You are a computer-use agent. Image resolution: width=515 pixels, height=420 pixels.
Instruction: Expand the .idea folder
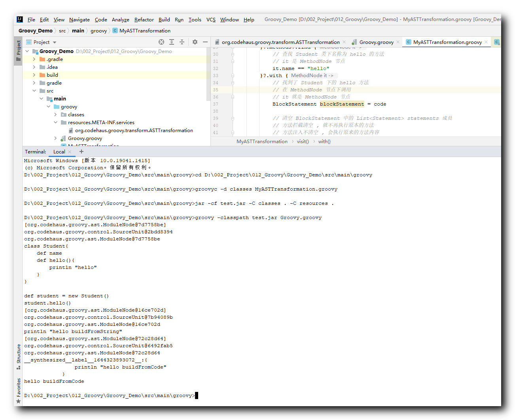34,67
